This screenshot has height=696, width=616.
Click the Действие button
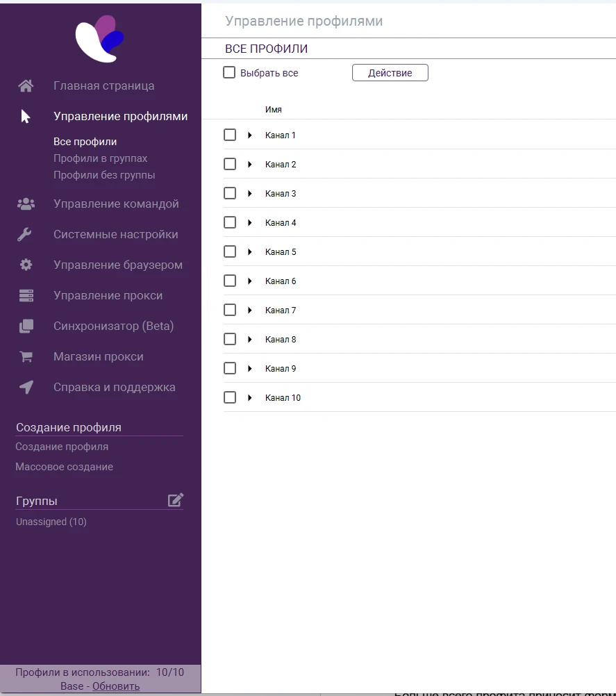coord(390,73)
